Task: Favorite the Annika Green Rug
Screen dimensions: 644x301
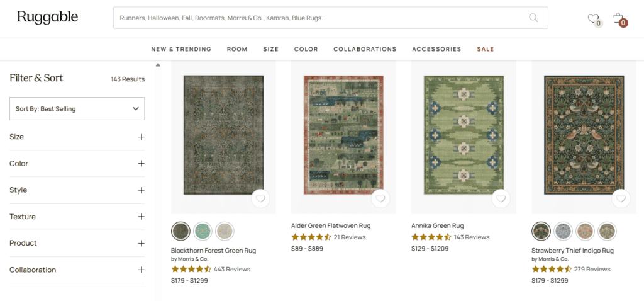Action: pos(501,198)
